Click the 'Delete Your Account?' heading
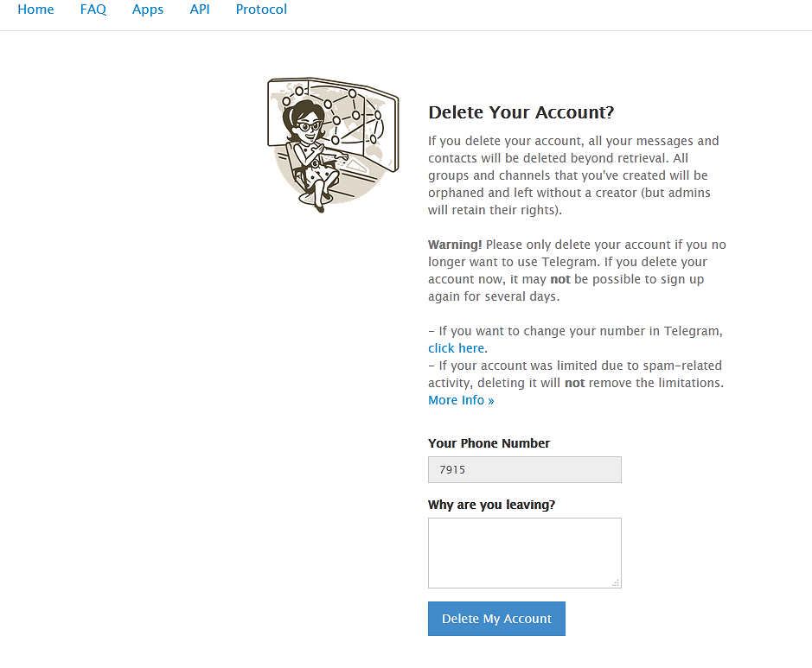This screenshot has width=812, height=668. pyautogui.click(x=521, y=112)
